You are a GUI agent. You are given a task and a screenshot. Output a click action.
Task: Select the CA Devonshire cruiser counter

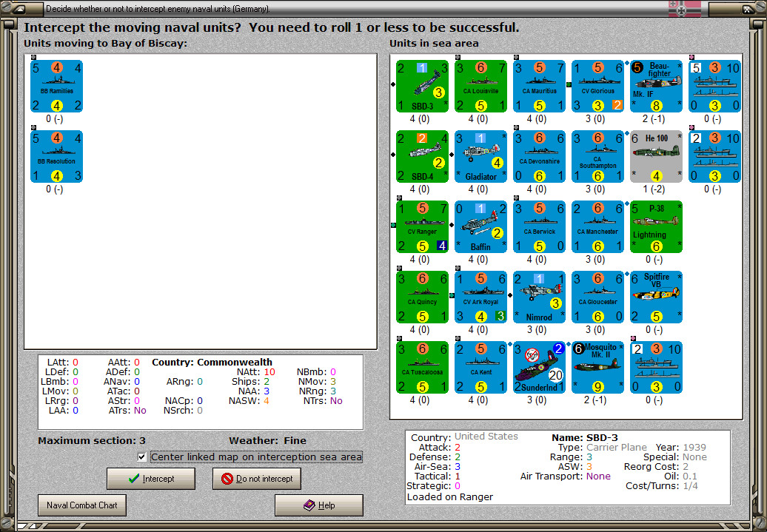[539, 156]
